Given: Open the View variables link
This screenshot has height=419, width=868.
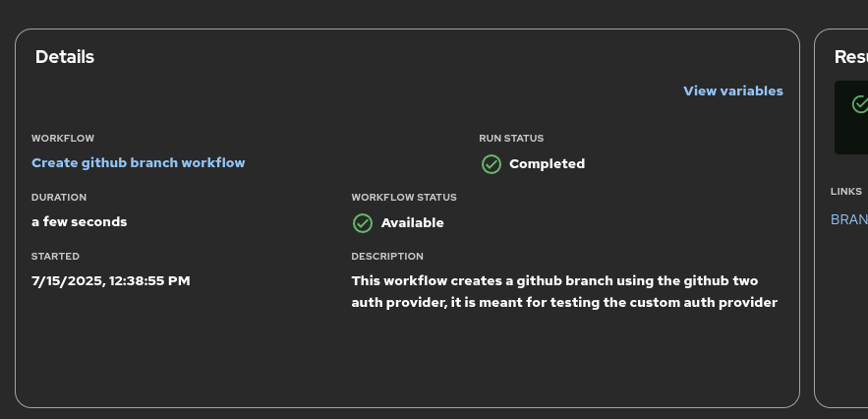Looking at the screenshot, I should 733,91.
